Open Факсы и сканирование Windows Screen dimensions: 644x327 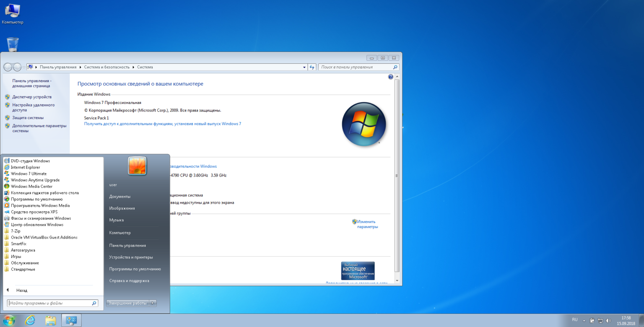pyautogui.click(x=41, y=218)
